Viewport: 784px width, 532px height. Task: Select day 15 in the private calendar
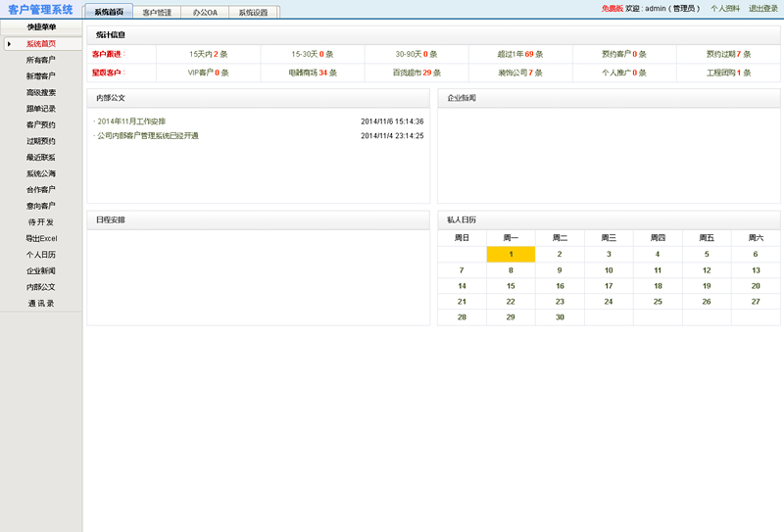click(x=511, y=286)
